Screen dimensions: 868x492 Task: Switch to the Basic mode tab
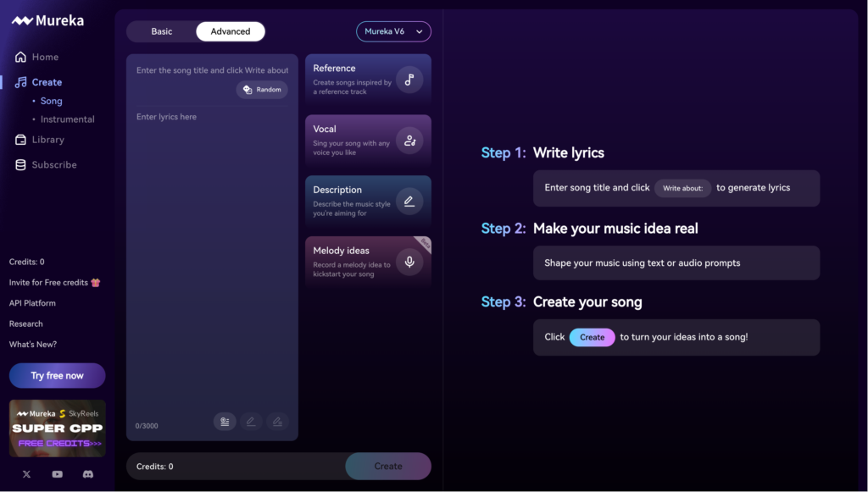[162, 31]
